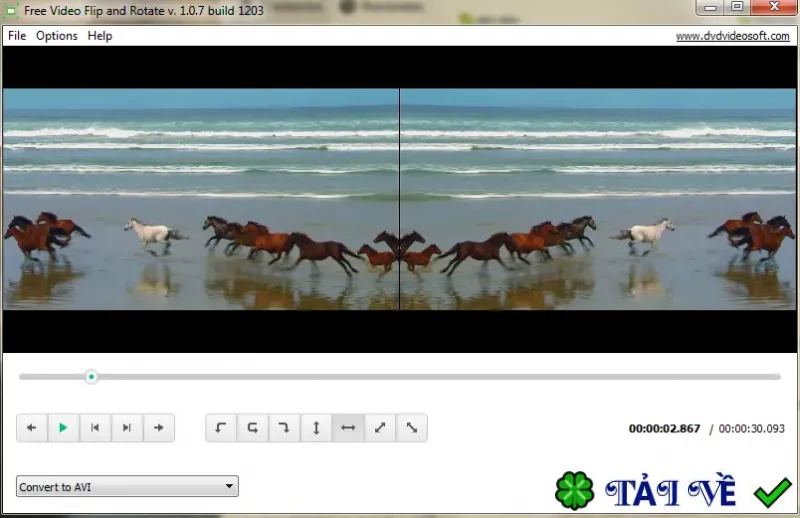Visit the www.dvdvideosoft.com link
Screen dimensions: 800x518
click(x=732, y=36)
